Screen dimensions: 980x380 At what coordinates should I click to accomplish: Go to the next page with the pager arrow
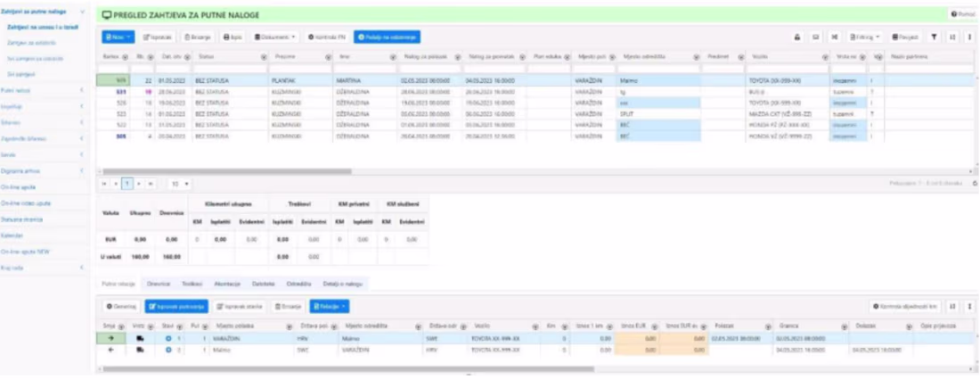(138, 184)
